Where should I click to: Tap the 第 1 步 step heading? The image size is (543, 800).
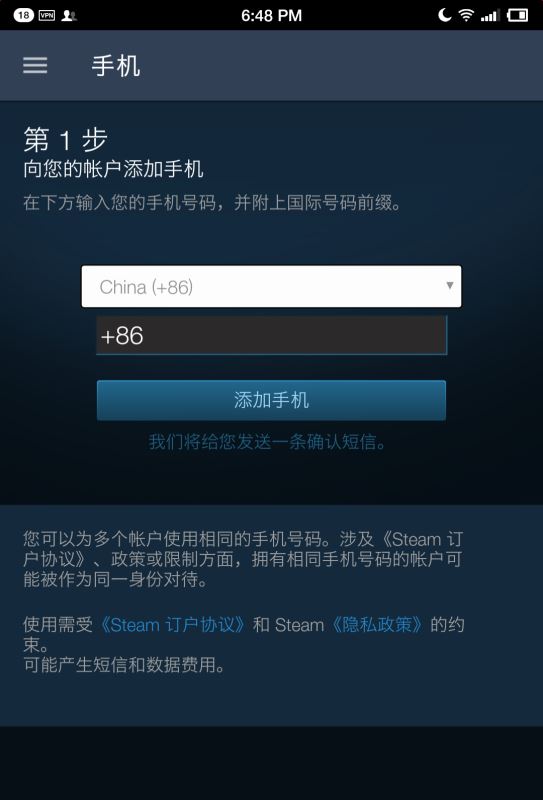click(x=65, y=140)
